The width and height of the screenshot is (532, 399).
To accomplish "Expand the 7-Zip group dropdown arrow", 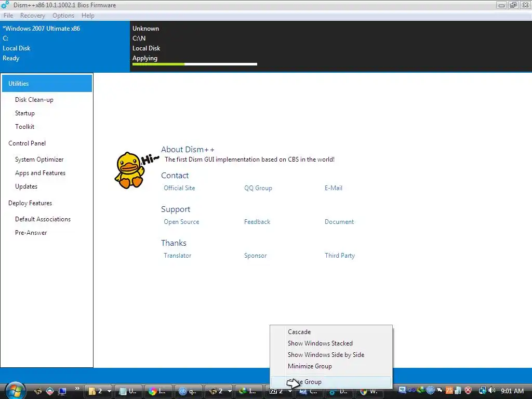I will 290,391.
